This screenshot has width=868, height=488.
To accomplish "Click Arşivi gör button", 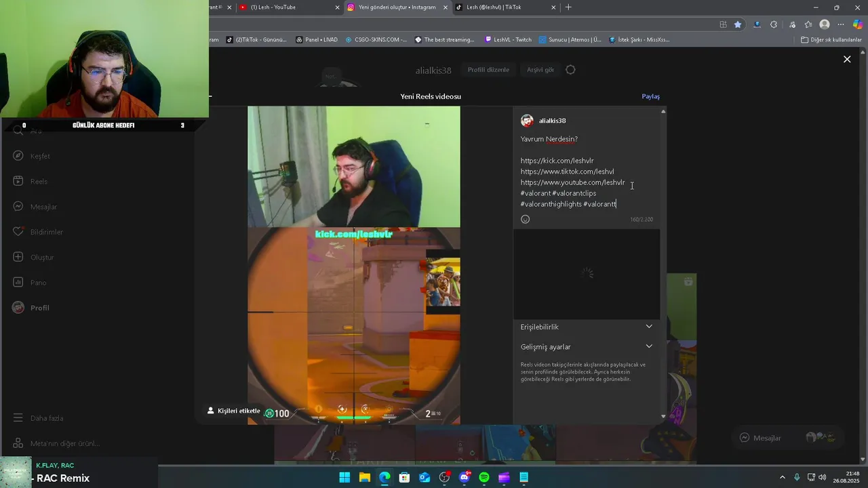I will coord(540,70).
